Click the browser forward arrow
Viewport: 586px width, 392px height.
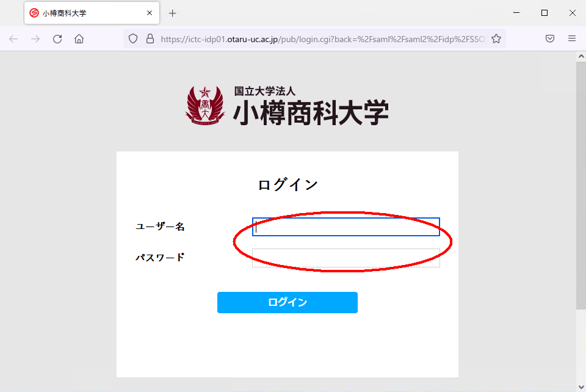click(35, 39)
